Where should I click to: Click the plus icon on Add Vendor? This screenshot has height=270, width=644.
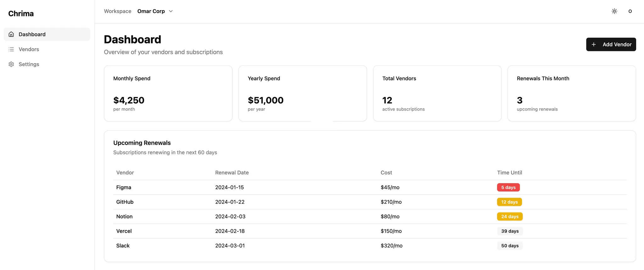tap(594, 44)
